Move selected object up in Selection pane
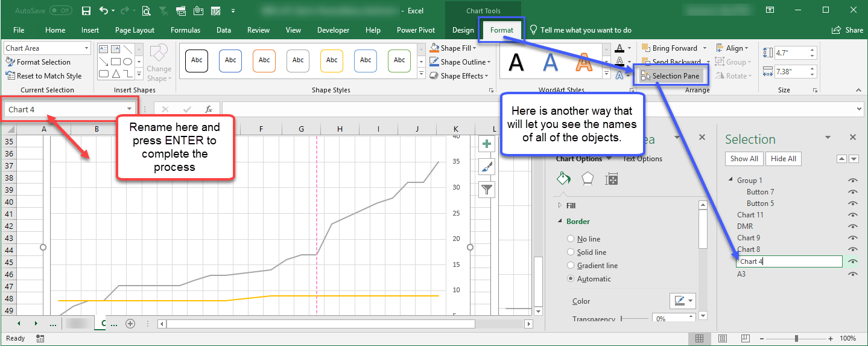868x346 pixels. pyautogui.click(x=842, y=159)
